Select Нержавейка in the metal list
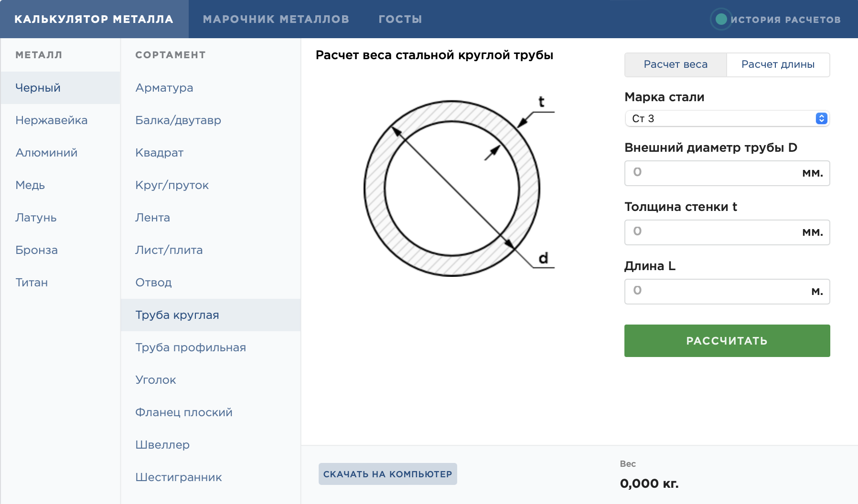 pyautogui.click(x=52, y=120)
